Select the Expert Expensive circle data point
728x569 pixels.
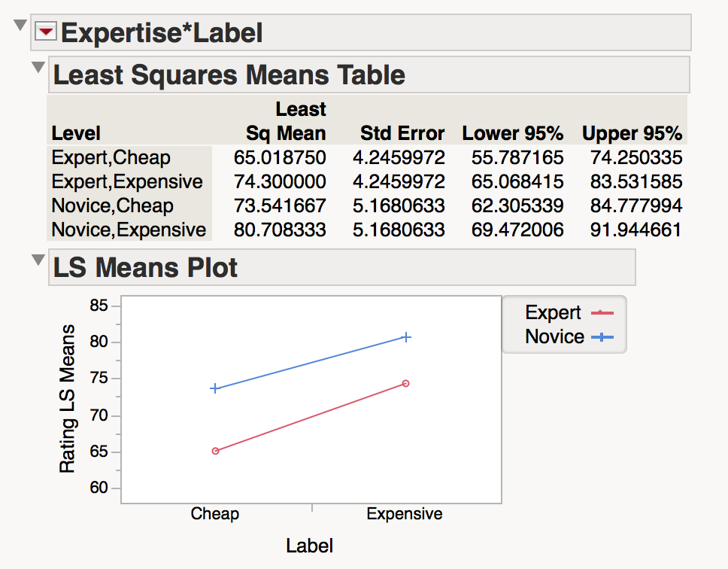[405, 383]
